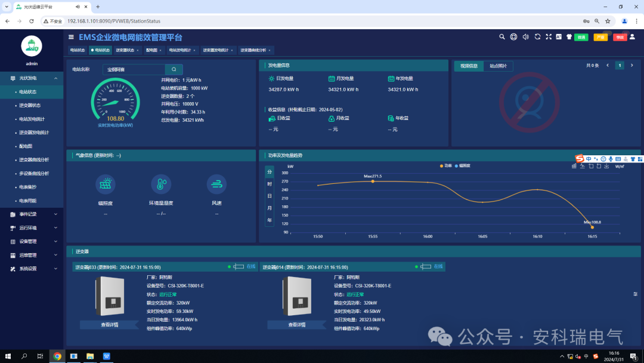Bookmark this page with star icon
The image size is (644, 363).
point(608,21)
